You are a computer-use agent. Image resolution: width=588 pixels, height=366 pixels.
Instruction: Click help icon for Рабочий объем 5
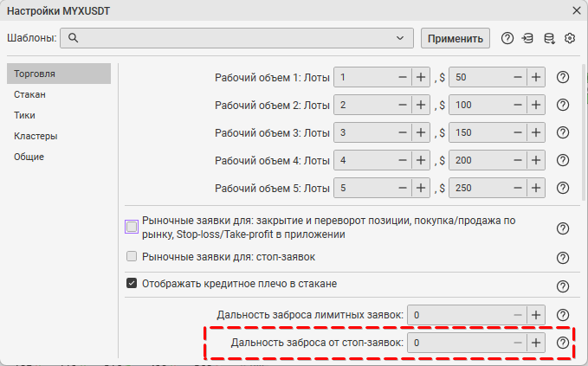(x=562, y=189)
